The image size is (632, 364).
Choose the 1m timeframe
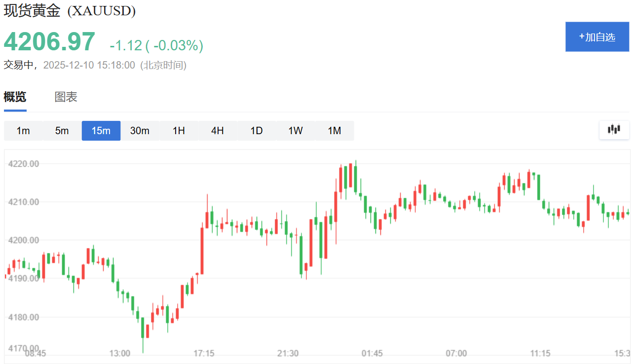coord(23,131)
